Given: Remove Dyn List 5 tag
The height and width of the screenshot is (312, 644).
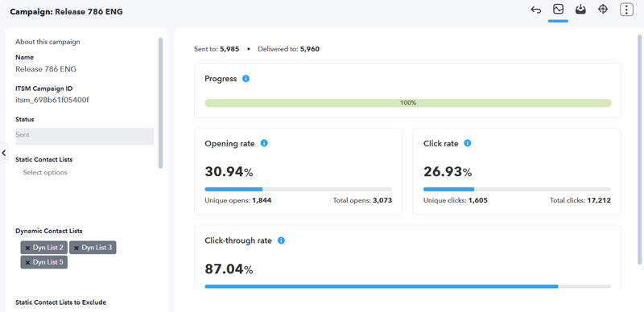Looking at the screenshot, I should (x=27, y=262).
